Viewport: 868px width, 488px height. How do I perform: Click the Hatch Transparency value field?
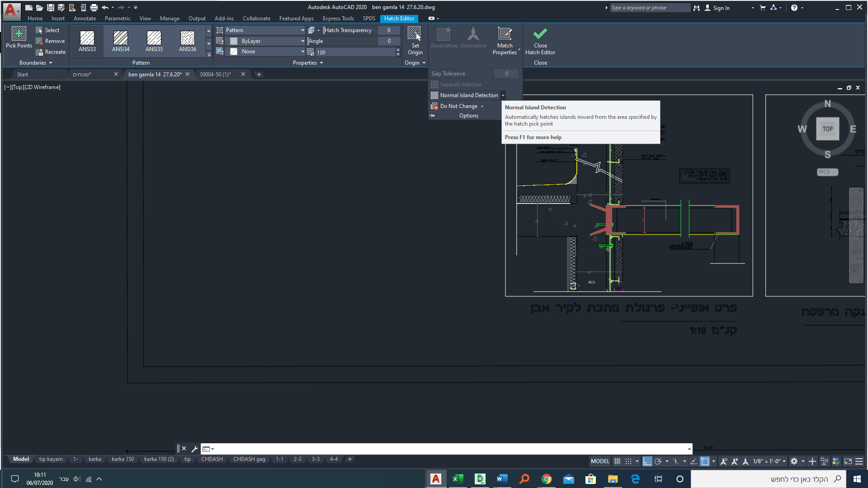tap(389, 30)
